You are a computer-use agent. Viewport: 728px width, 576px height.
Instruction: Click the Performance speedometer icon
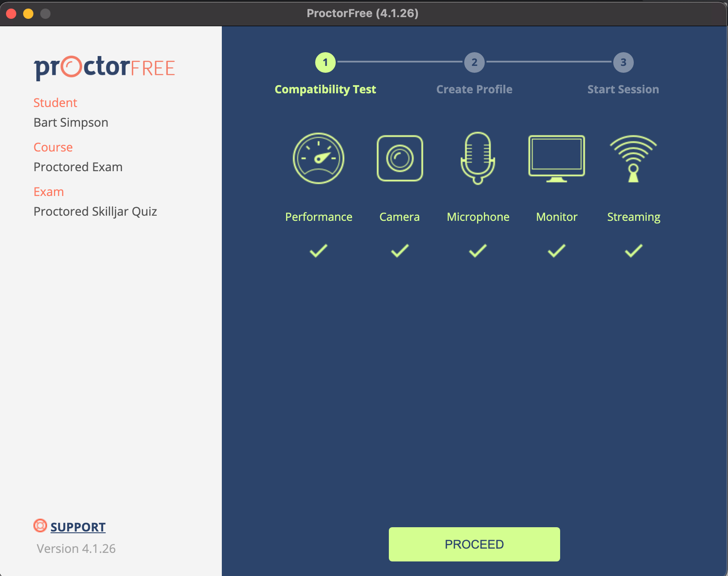coord(319,158)
